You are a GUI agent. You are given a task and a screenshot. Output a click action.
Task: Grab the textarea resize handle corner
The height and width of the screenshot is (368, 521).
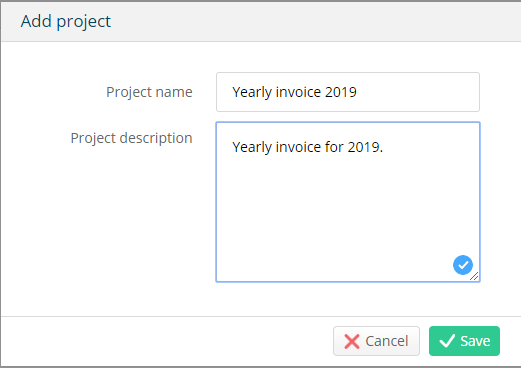tap(474, 276)
